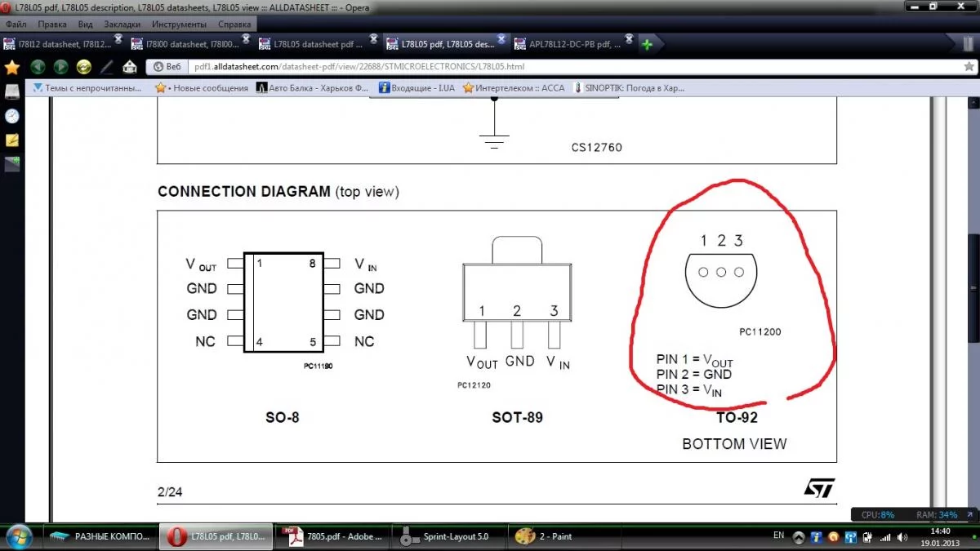Open the History clock panel icon
This screenshot has height=551, width=980.
pos(11,116)
